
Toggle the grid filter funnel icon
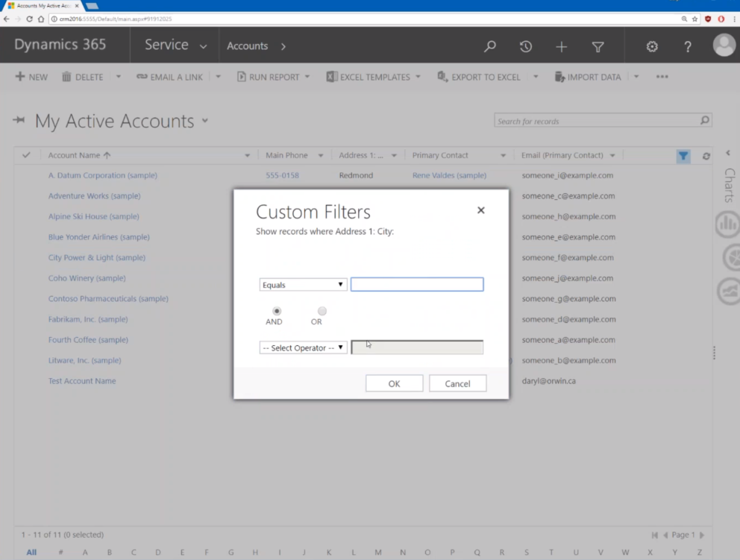pyautogui.click(x=683, y=156)
